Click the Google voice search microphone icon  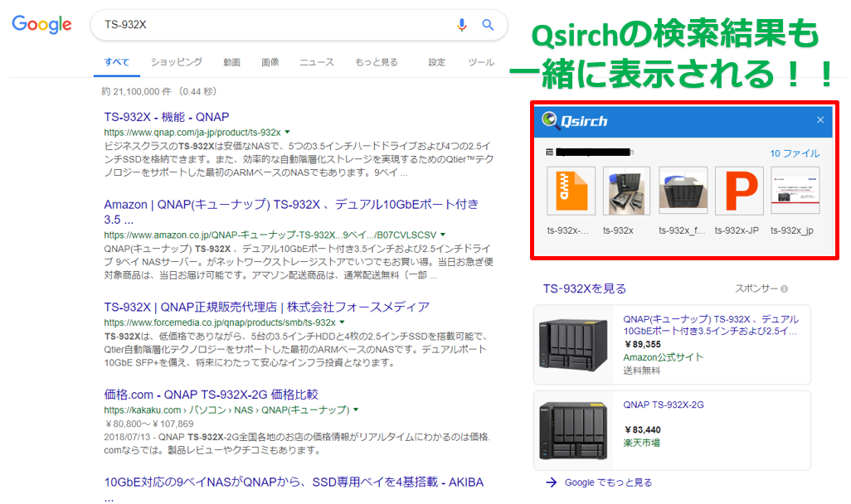point(462,25)
